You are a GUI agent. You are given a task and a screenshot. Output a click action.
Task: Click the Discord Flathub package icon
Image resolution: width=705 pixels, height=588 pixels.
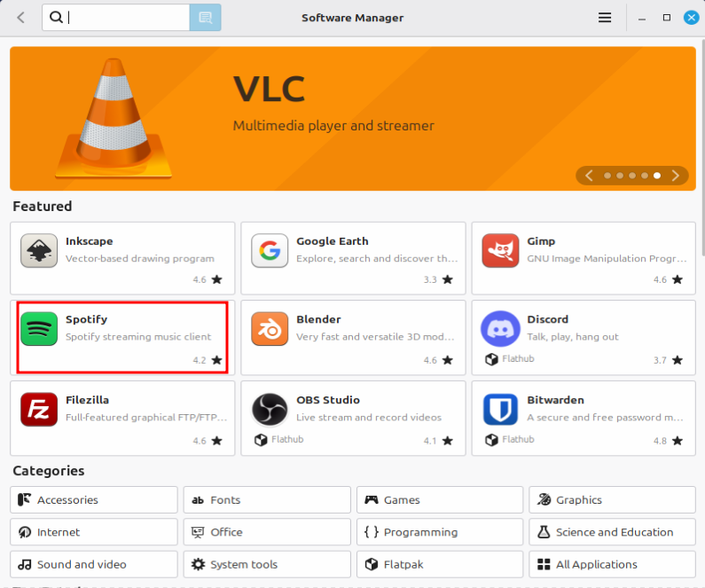491,359
